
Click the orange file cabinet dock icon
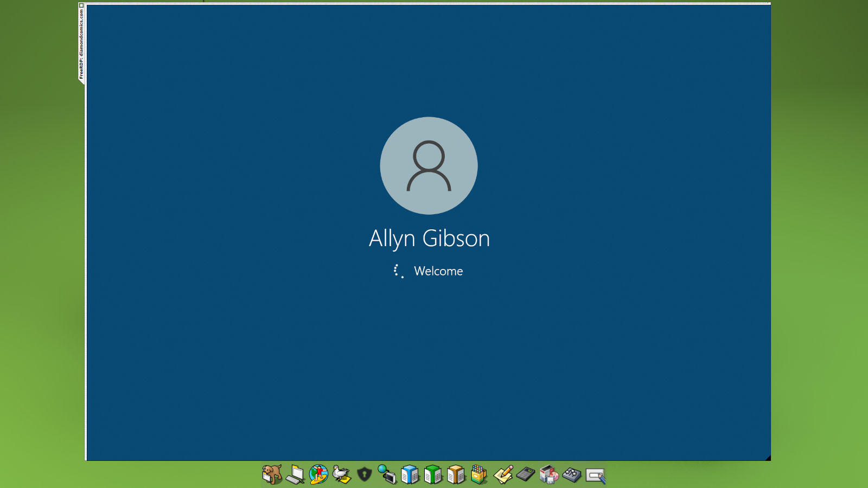pos(456,474)
